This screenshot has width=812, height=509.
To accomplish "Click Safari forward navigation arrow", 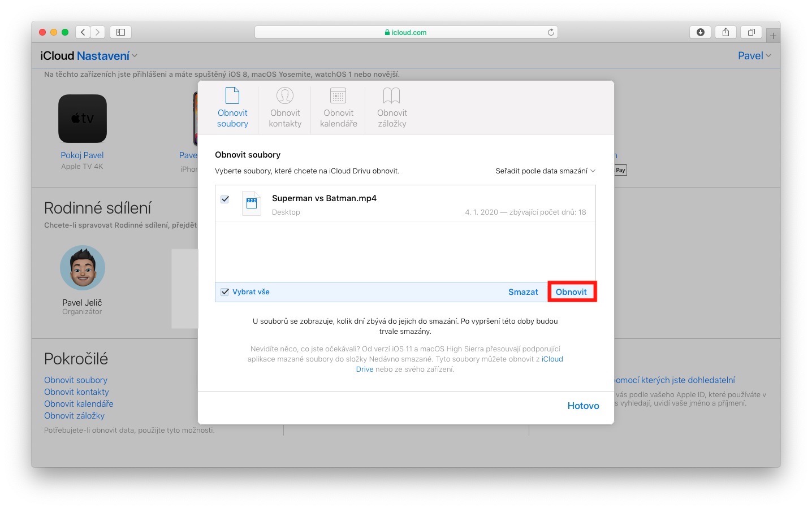I will click(x=98, y=32).
